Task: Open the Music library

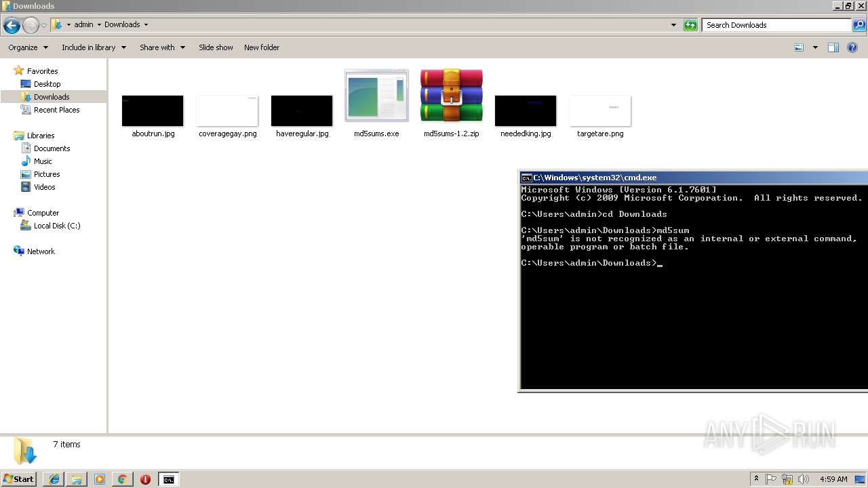Action: coord(43,161)
